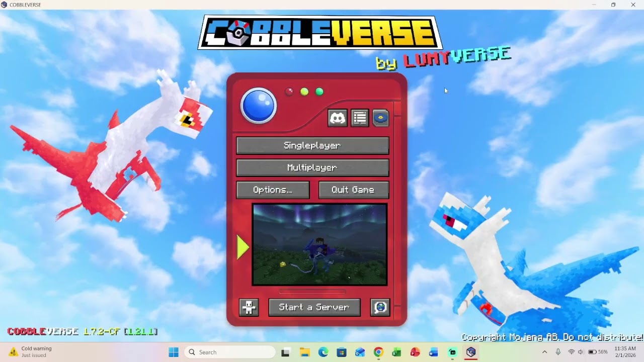The width and height of the screenshot is (644, 362).
Task: Open Google Chrome from the taskbar
Action: 378,352
